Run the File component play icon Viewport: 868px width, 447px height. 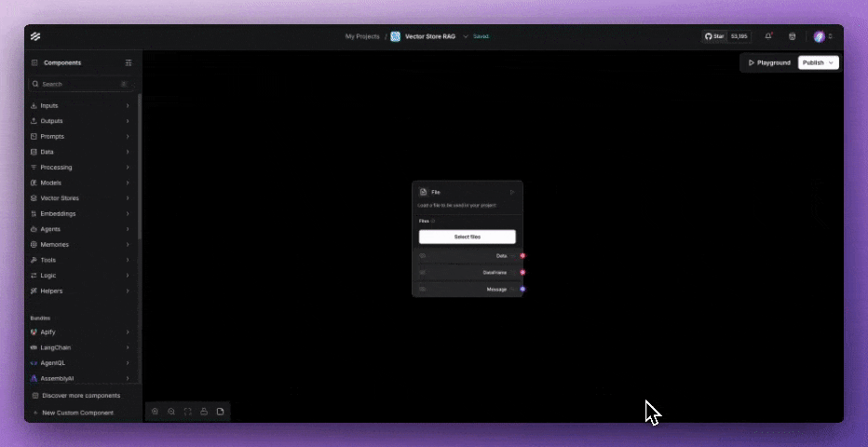pos(511,192)
